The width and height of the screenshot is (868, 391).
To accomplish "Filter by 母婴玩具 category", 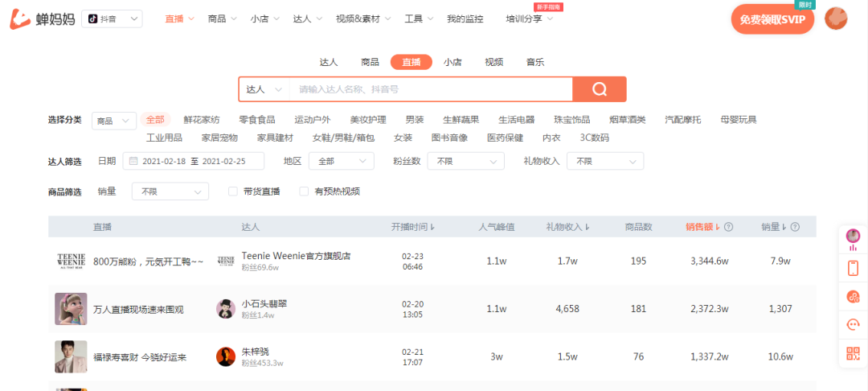I will [x=739, y=120].
